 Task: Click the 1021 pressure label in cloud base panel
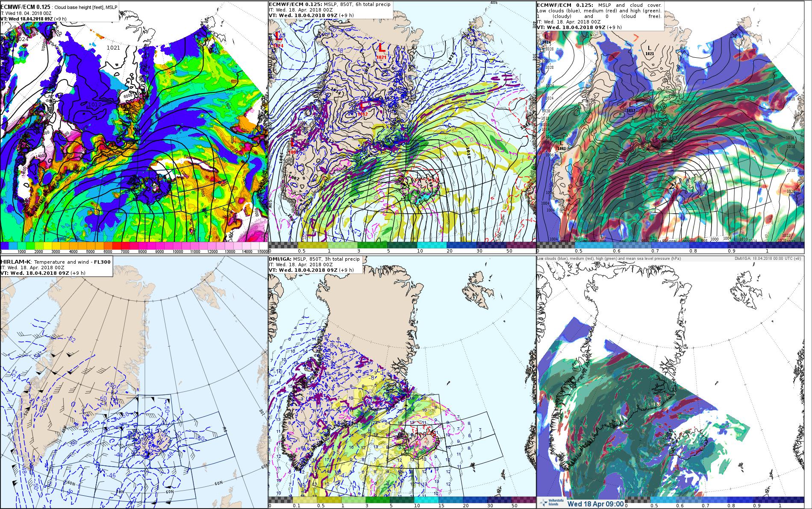point(113,48)
